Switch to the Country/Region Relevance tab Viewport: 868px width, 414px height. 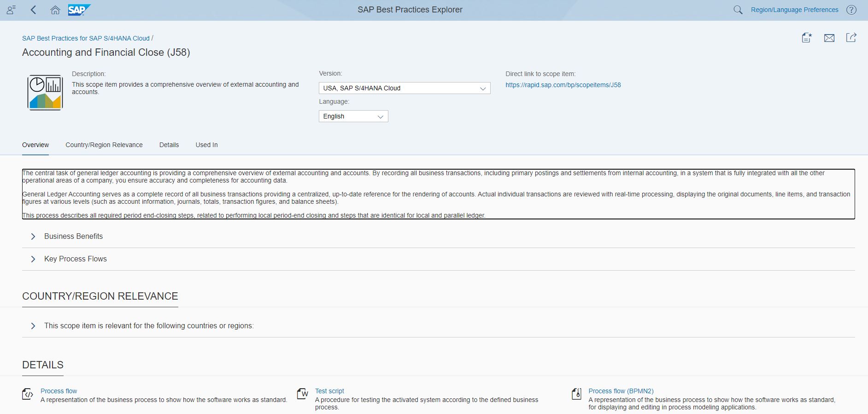pyautogui.click(x=104, y=145)
